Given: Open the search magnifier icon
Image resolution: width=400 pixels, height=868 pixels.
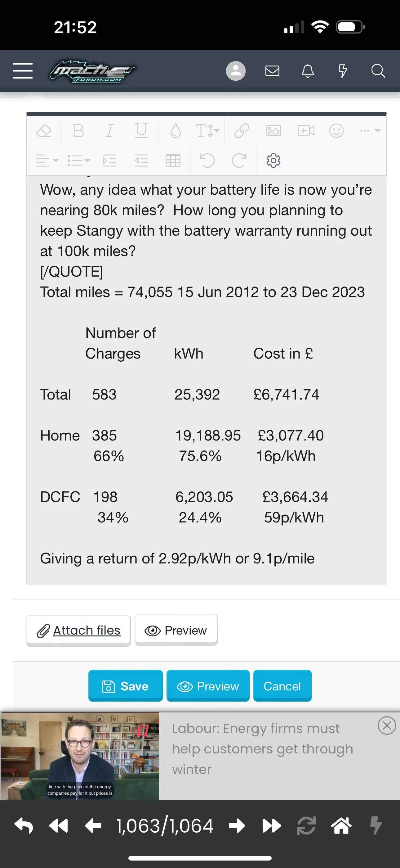Looking at the screenshot, I should point(378,71).
